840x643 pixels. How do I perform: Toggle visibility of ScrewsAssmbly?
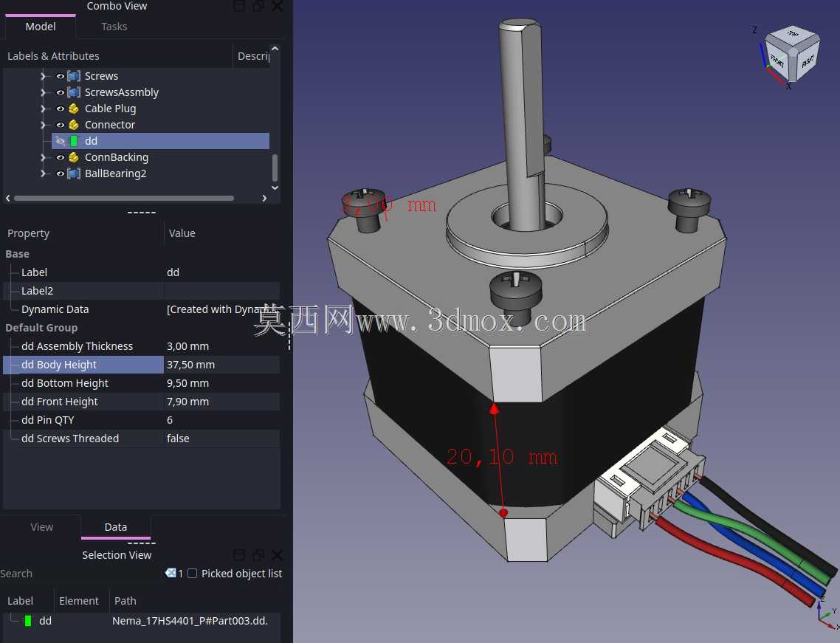(60, 92)
